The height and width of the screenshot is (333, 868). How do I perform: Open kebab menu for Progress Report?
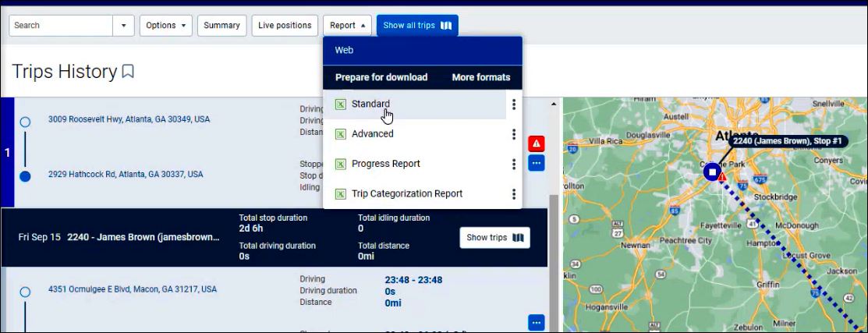[x=513, y=164]
